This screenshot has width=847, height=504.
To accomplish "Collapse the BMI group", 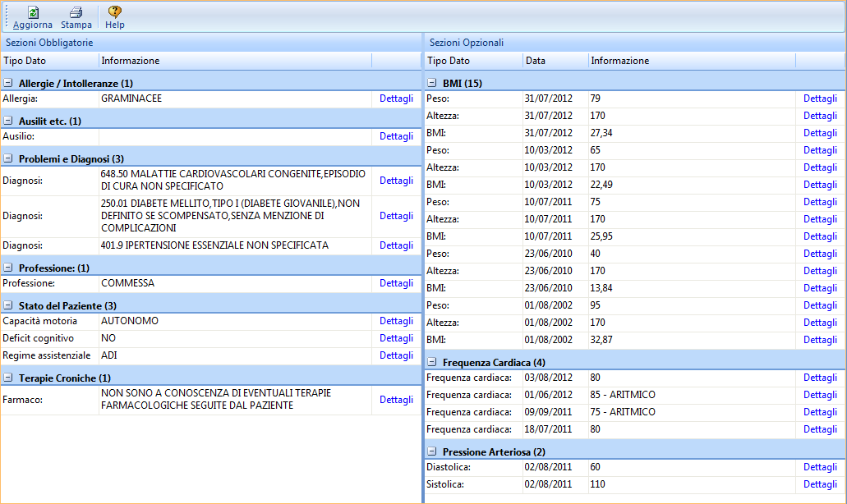I will pos(431,83).
